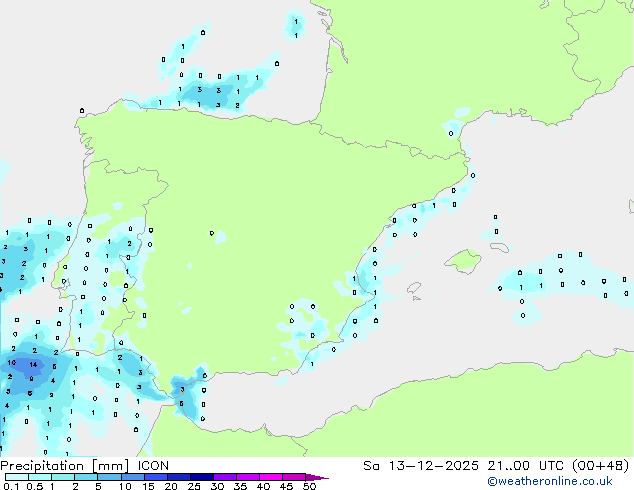Click the '14' precipitation value on map
Image resolution: width=634 pixels, height=490 pixels.
(33, 365)
